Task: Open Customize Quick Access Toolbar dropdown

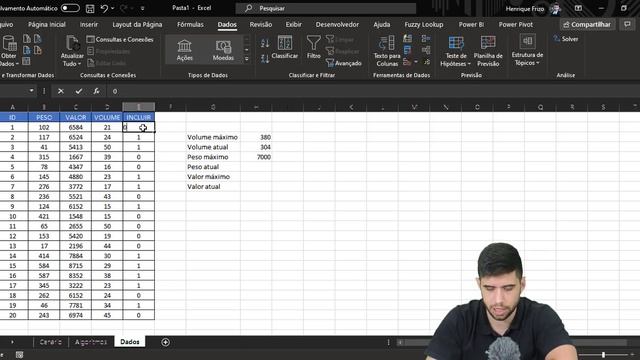Action: pyautogui.click(x=142, y=8)
